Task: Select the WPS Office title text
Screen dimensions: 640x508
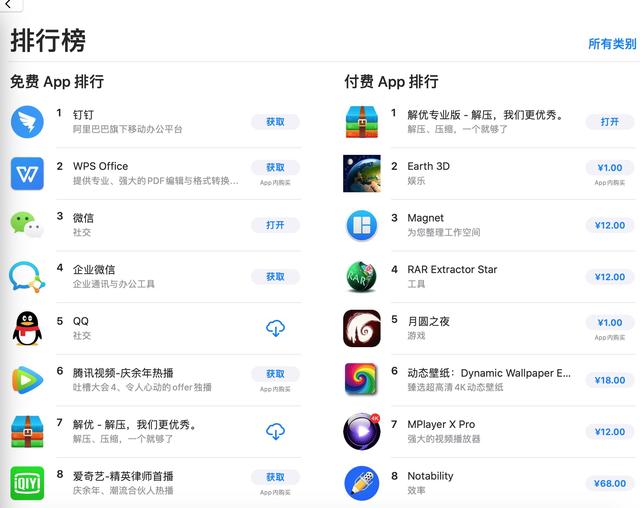Action: tap(100, 166)
